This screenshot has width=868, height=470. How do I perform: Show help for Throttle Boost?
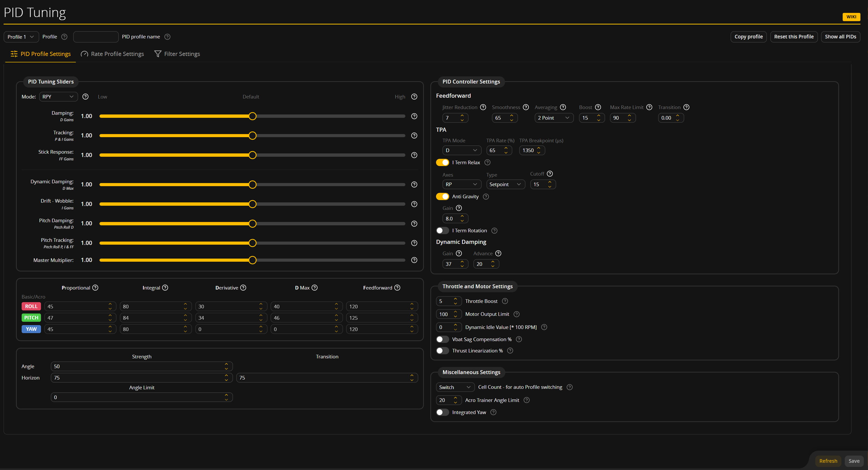(x=505, y=301)
